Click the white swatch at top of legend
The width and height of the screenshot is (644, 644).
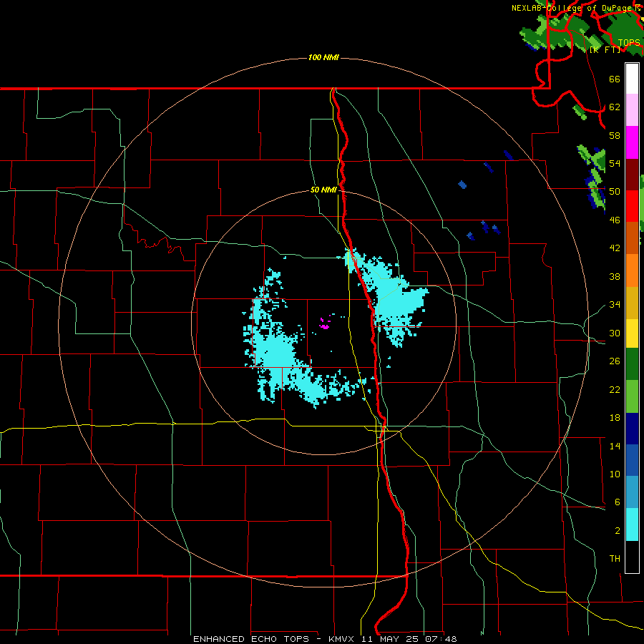pyautogui.click(x=632, y=79)
